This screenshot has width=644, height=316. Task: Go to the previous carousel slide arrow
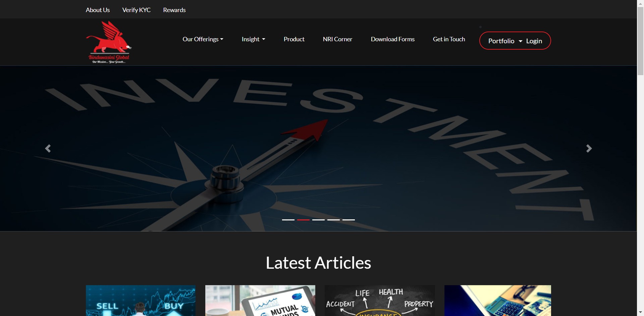coord(48,148)
